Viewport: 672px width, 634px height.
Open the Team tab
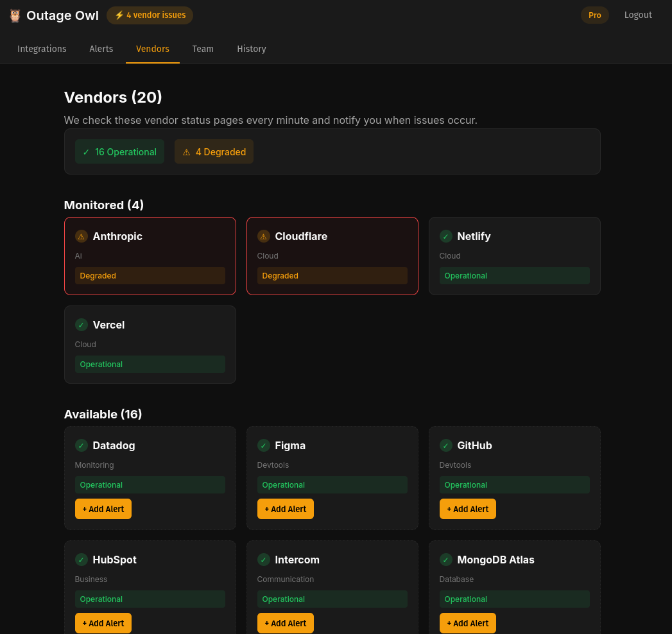click(203, 49)
